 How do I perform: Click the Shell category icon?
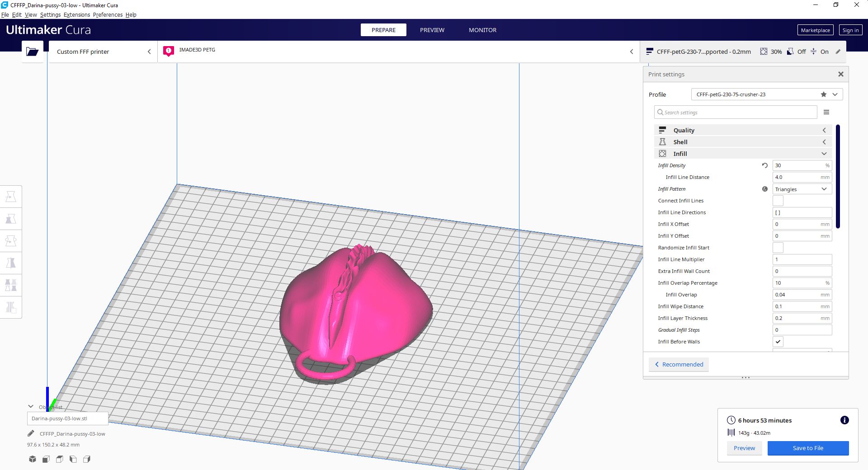(x=662, y=142)
